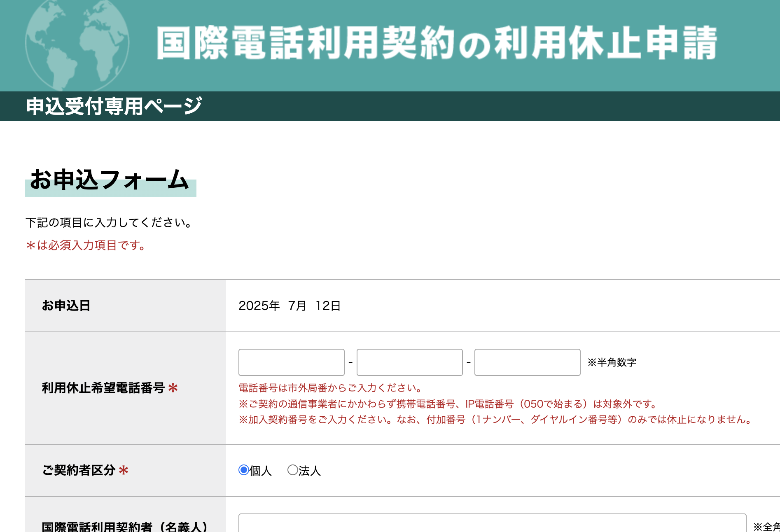Click the 申込受付専用ページ heading

pyautogui.click(x=114, y=106)
